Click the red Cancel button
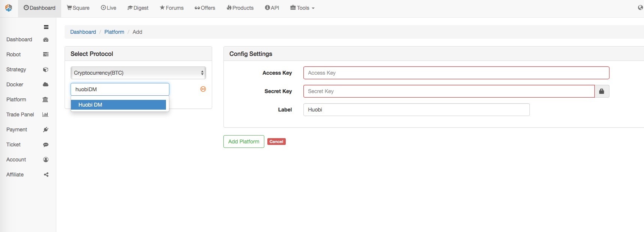Image resolution: width=644 pixels, height=232 pixels. click(276, 142)
